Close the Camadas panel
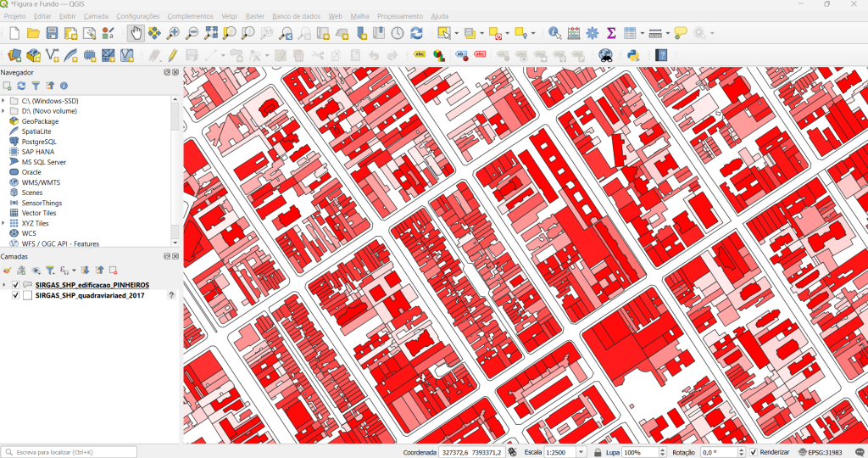This screenshot has width=868, height=458. pos(175,256)
